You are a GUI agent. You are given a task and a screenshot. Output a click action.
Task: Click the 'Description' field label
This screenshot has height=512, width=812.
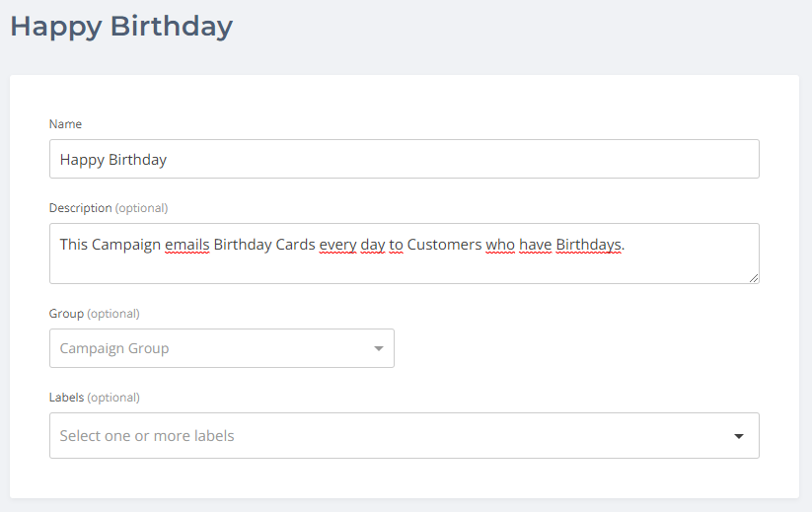(x=81, y=208)
